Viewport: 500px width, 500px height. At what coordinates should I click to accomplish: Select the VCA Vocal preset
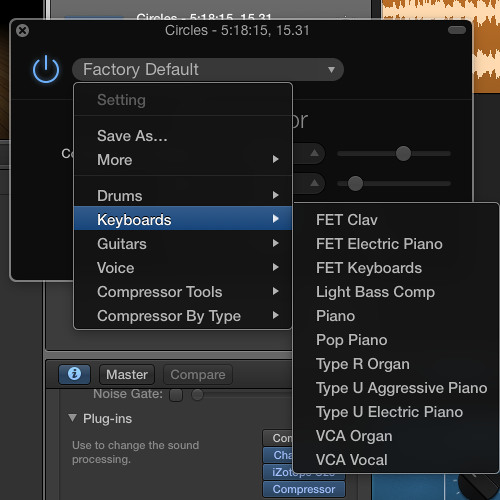[x=396, y=460]
